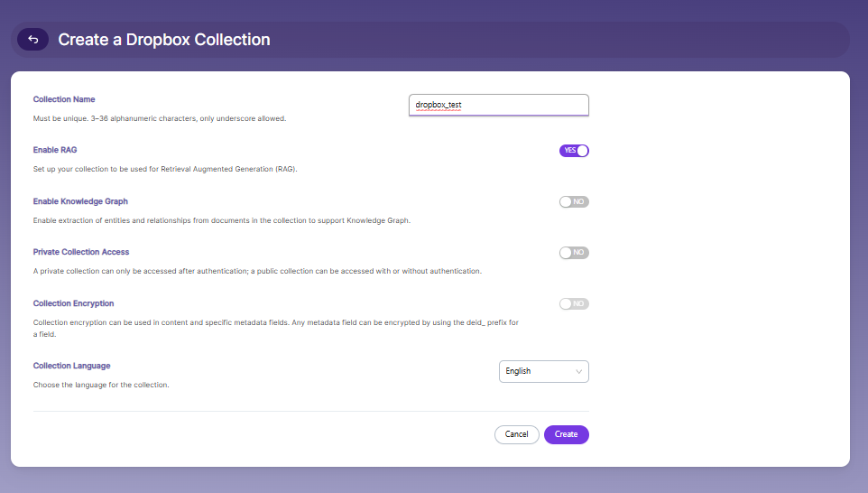Click the Collection Name input field
Screen dimensions: 868x493
(499, 105)
